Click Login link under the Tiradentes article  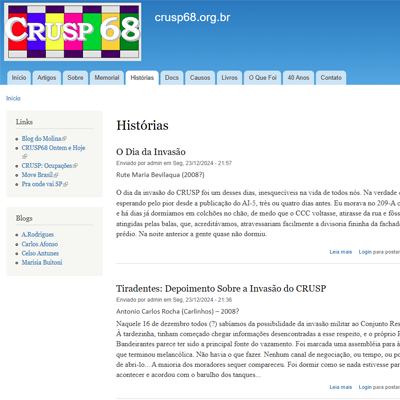[x=365, y=387]
